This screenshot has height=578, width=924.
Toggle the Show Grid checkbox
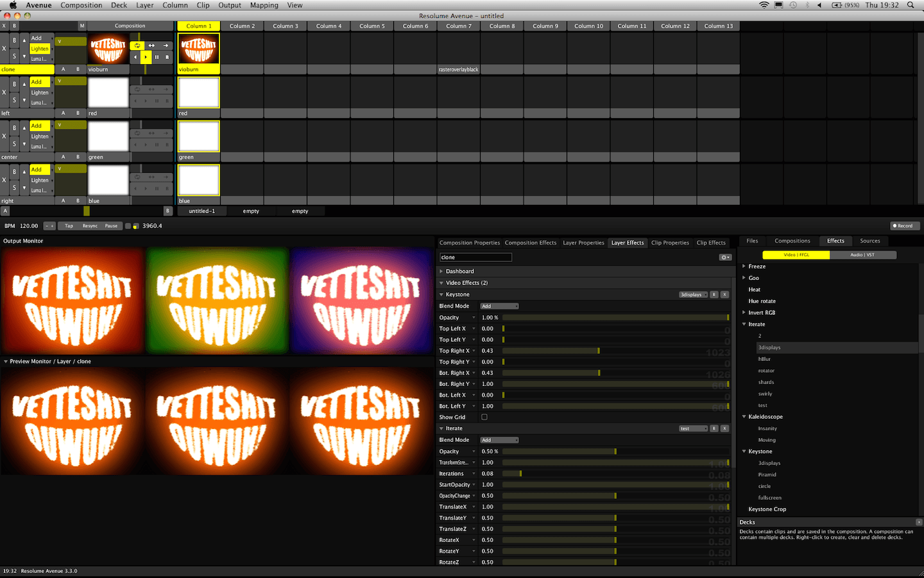(x=484, y=417)
